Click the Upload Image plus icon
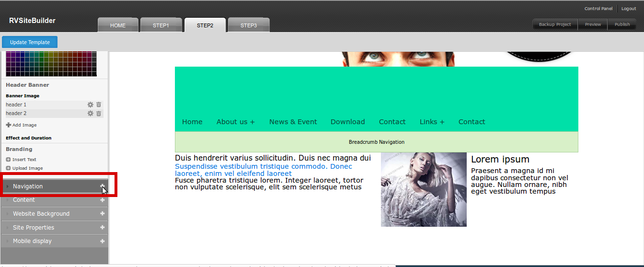 tap(8, 168)
